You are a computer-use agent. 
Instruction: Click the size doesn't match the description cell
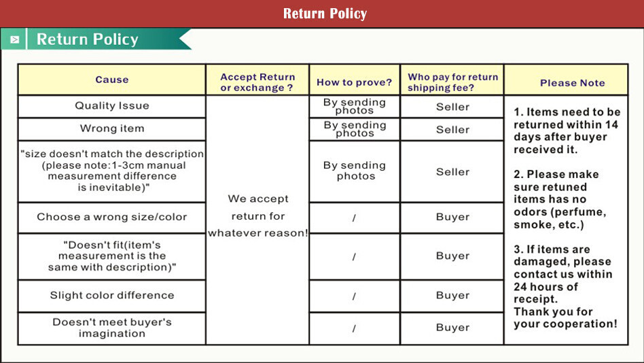112,171
